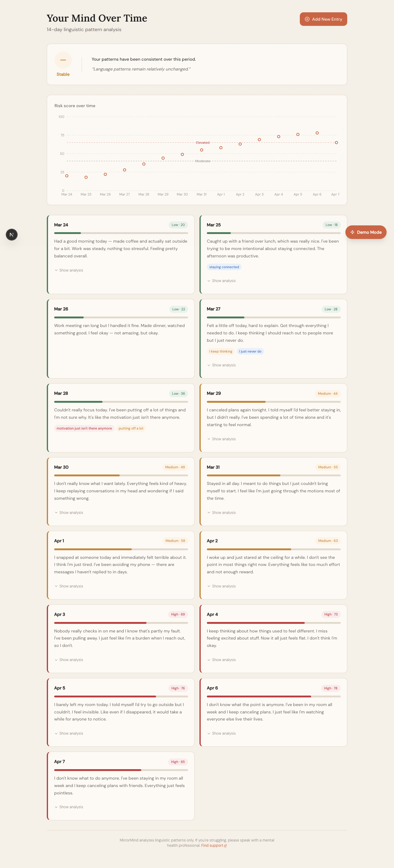
Task: Click the external link icon beside Find support
Action: (225, 846)
